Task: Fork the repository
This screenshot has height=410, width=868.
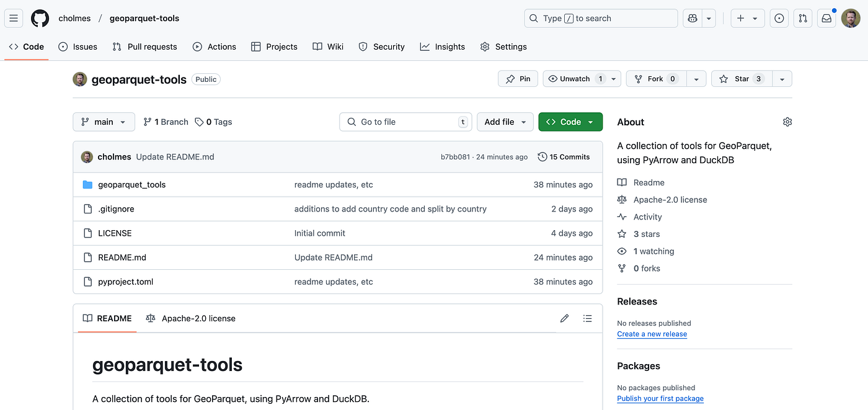Action: click(656, 79)
